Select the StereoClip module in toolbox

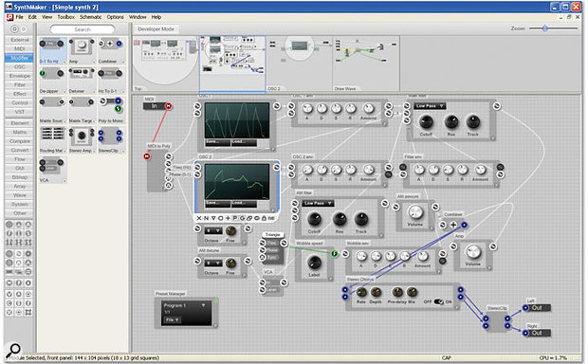coord(111,140)
